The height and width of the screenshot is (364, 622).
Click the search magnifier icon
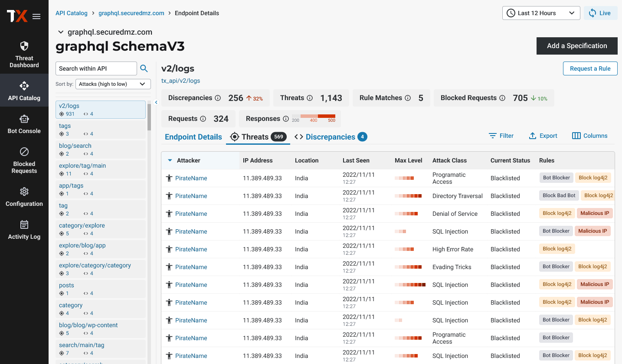coord(144,68)
